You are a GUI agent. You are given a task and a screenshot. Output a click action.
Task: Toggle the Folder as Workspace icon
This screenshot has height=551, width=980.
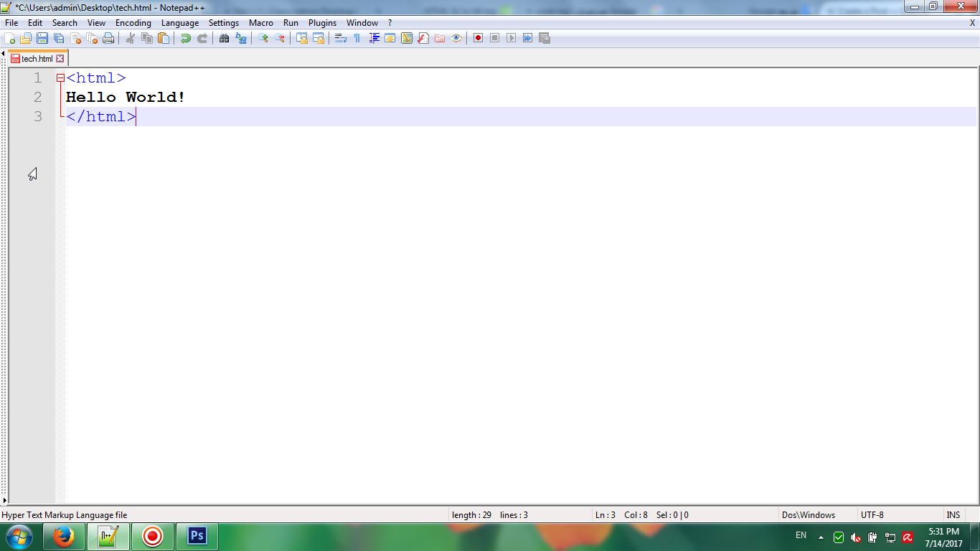click(440, 38)
